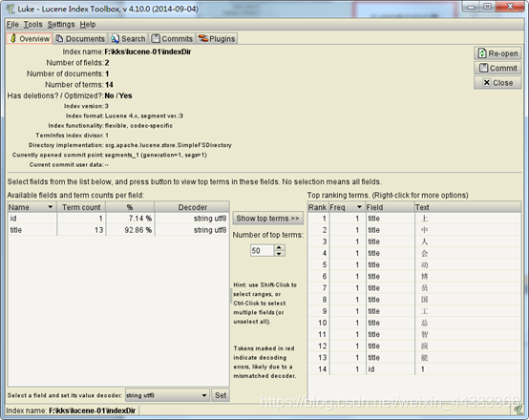Select the term row with rank 1
Screen dimensions: 529x420
click(x=414, y=219)
